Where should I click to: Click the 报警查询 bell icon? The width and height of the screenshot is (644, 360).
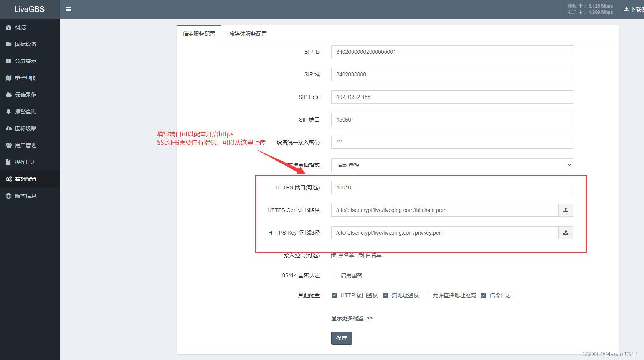point(8,112)
